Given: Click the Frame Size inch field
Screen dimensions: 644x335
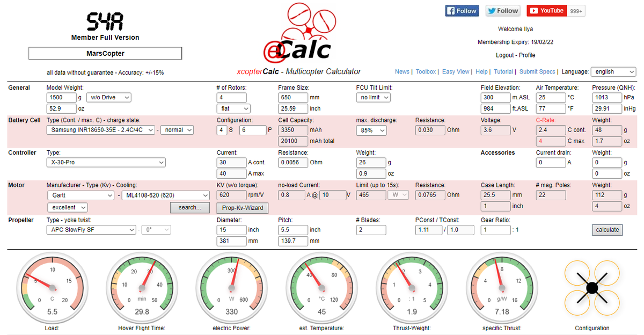Looking at the screenshot, I should tap(293, 108).
